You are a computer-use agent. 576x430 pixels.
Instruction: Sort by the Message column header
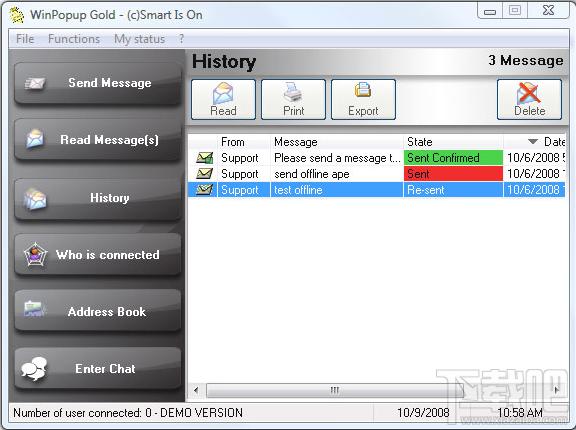336,142
